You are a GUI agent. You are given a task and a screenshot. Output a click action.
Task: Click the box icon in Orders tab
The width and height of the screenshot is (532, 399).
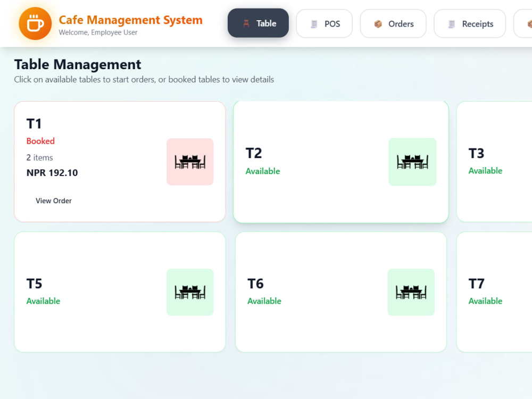pos(378,24)
